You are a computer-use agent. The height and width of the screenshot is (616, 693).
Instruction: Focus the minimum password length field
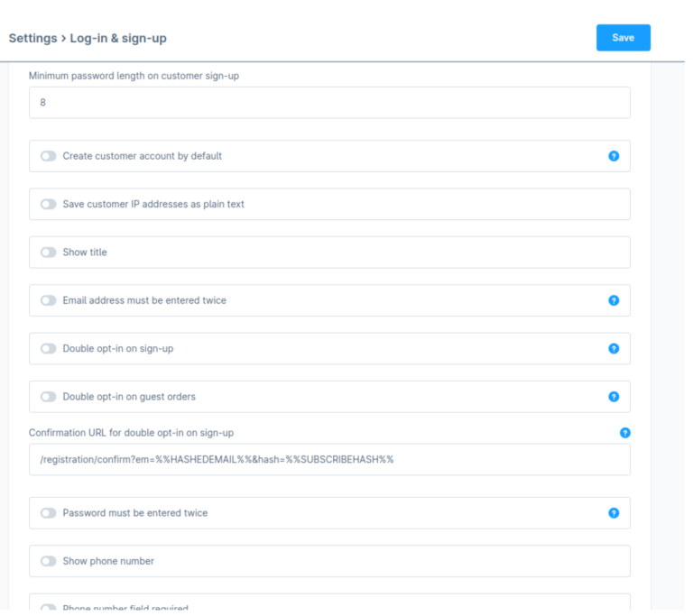coord(329,103)
